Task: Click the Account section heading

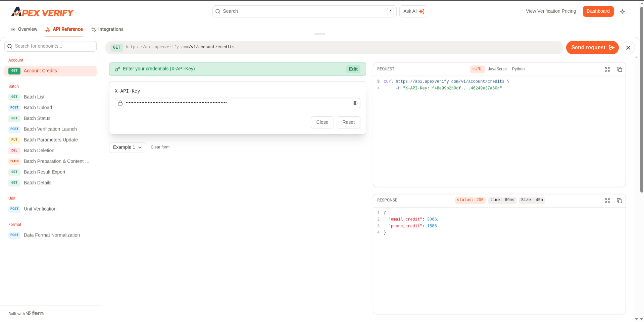Action: (16, 60)
